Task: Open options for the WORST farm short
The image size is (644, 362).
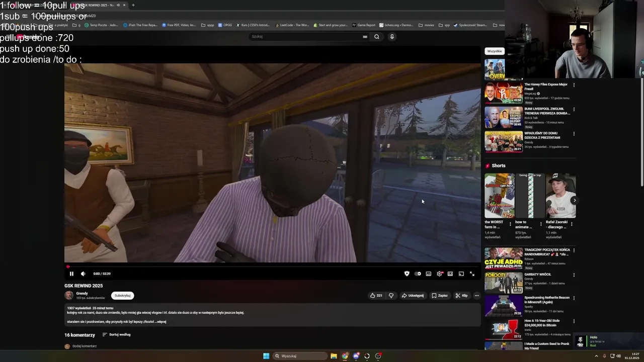Action: tap(510, 224)
